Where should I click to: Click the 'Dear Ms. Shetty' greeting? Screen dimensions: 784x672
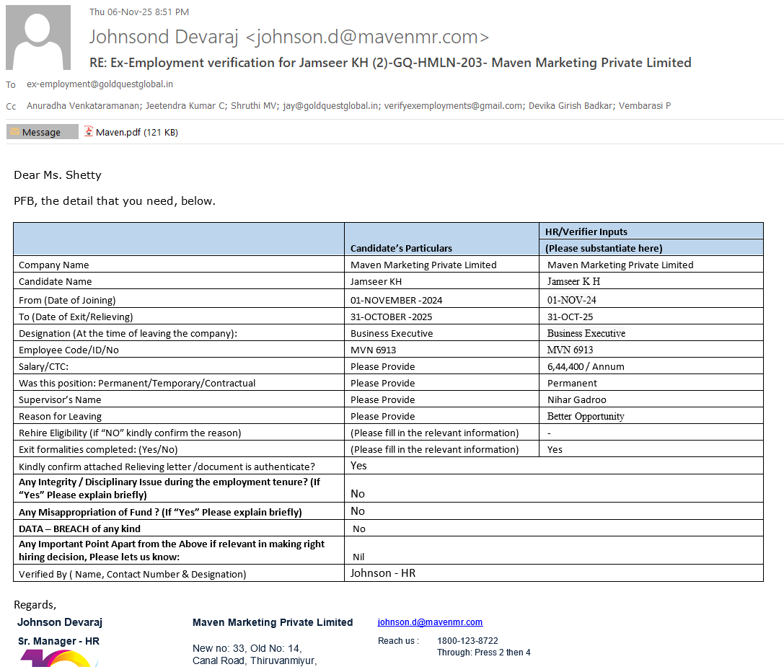58,175
